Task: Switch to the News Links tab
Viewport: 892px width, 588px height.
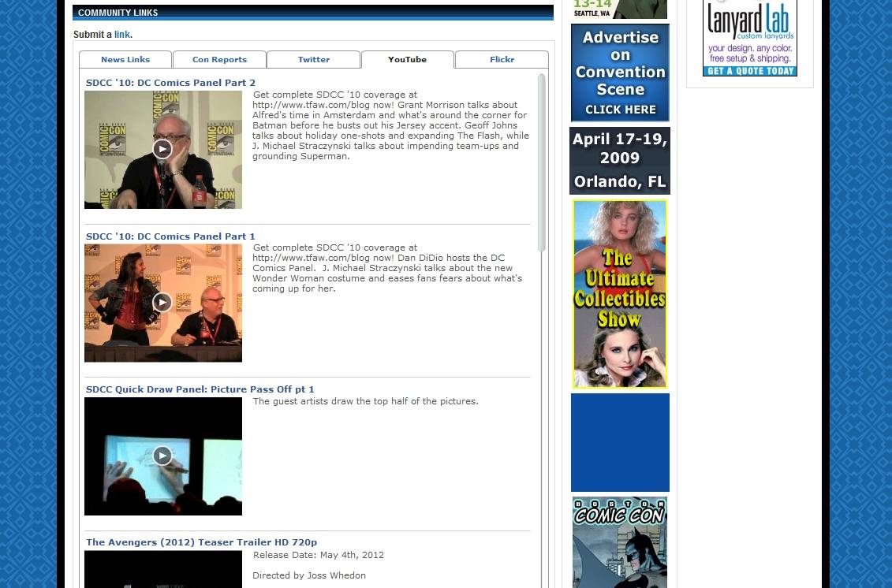Action: point(125,60)
